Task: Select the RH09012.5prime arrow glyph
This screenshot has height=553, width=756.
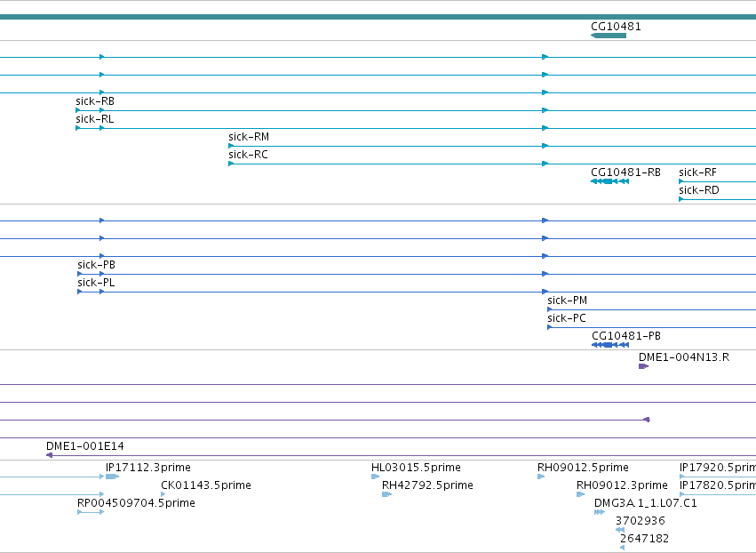Action: pos(541,477)
